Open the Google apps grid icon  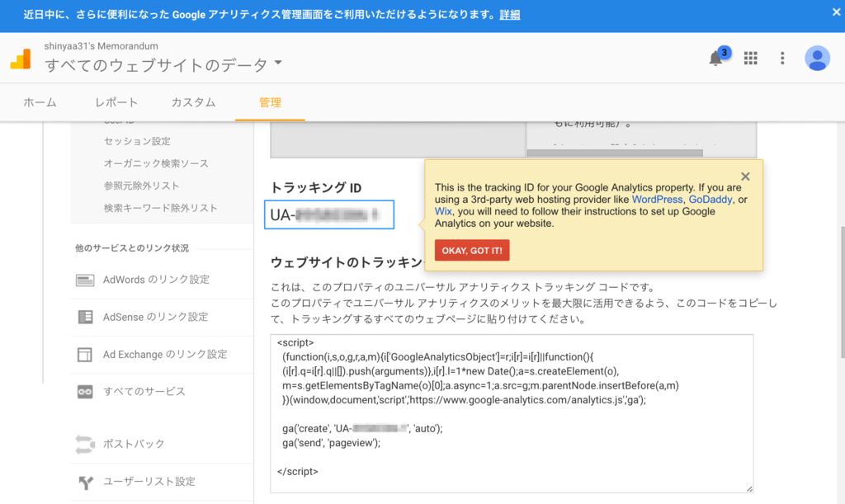click(751, 58)
